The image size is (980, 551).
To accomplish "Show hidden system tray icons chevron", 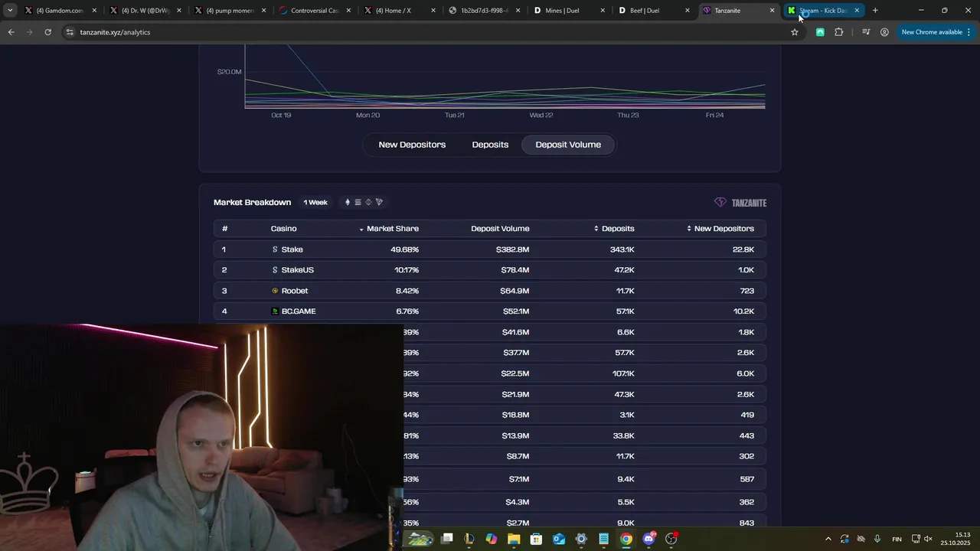I will pyautogui.click(x=828, y=539).
